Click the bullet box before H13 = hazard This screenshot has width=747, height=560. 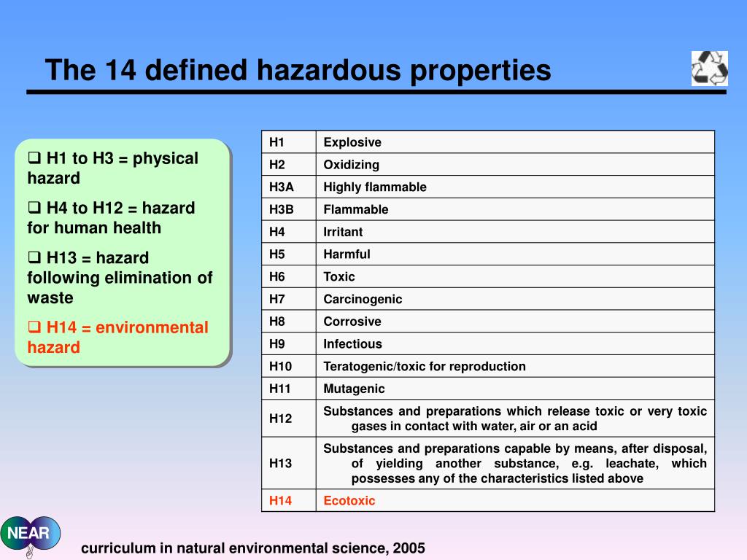point(34,257)
